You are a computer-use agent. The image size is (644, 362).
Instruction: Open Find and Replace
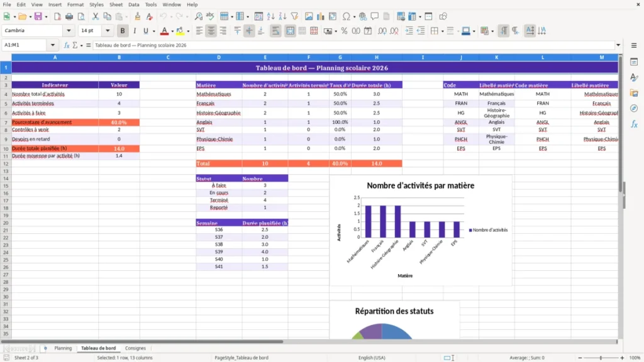point(198,16)
